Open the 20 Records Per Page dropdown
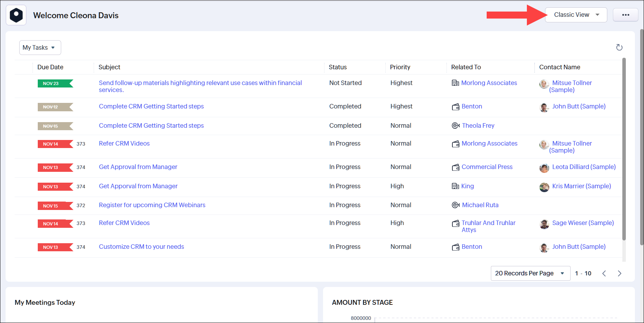The image size is (644, 323). coord(530,273)
